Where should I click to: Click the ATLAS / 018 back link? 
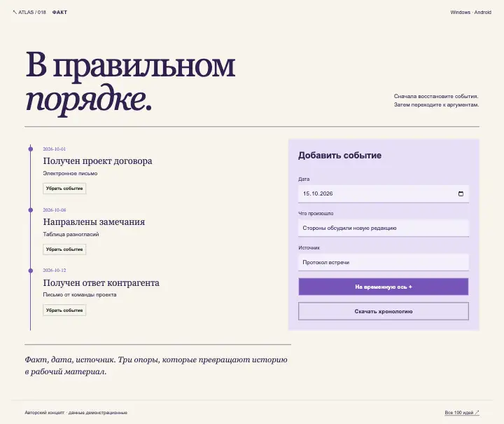29,12
